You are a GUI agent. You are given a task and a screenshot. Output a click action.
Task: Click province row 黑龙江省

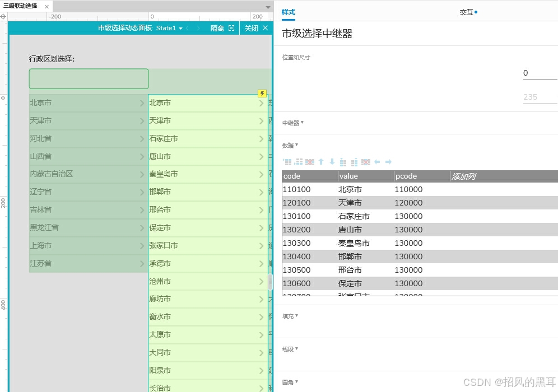(x=89, y=228)
